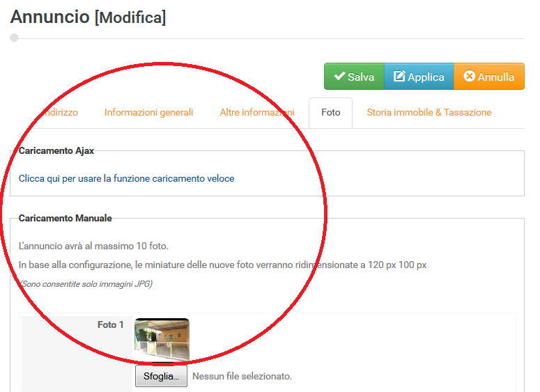Screen dimensions: 540x392
Task: Click the 'Caricamento Ajax' heading
Action: point(56,151)
